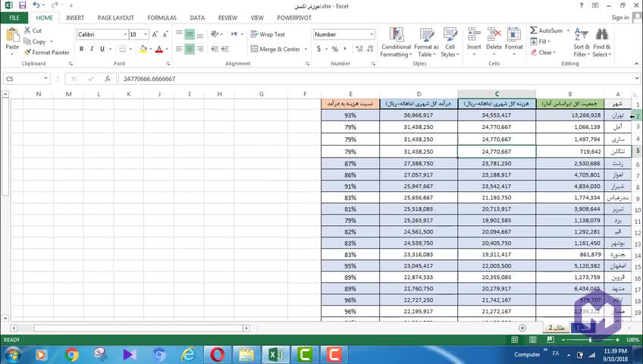
Task: Switch to the FORMULAS tab
Action: [x=162, y=17]
